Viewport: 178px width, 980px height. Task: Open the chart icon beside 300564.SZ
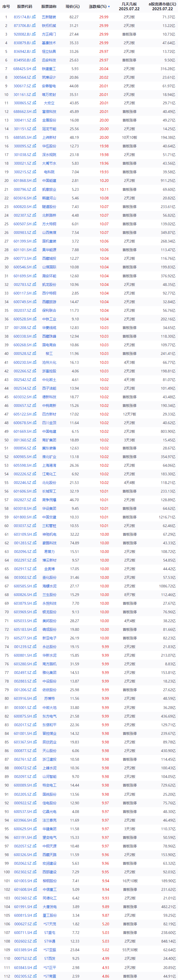(x=34, y=77)
